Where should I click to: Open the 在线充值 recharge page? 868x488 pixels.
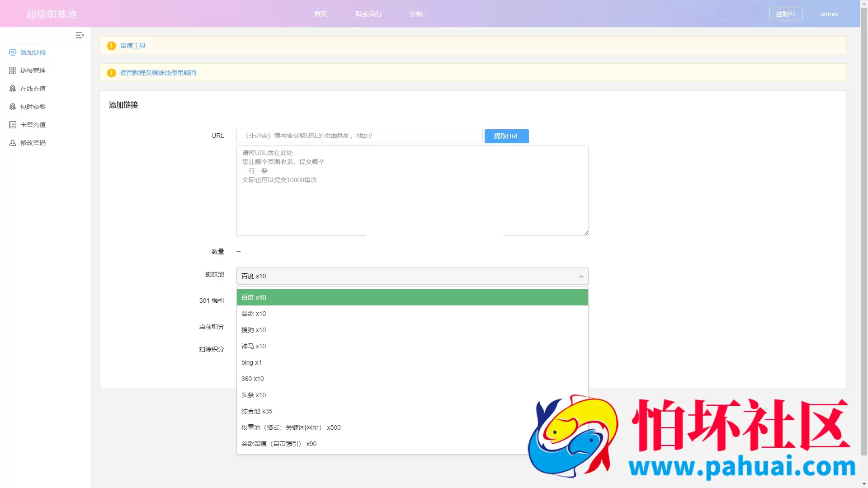tap(32, 89)
